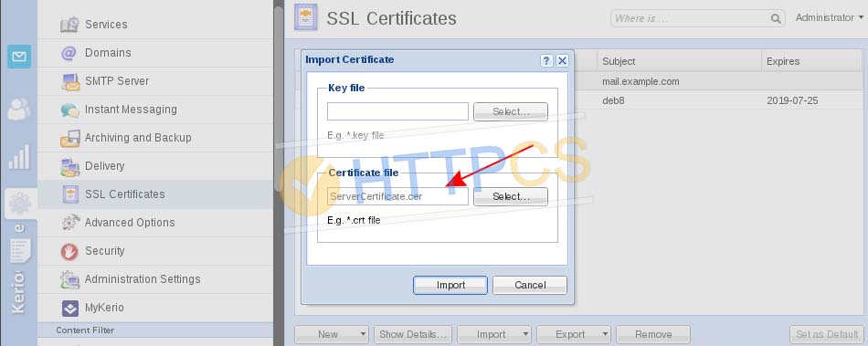Open the SMTP Server icon
This screenshot has height=346, width=868.
pos(69,81)
